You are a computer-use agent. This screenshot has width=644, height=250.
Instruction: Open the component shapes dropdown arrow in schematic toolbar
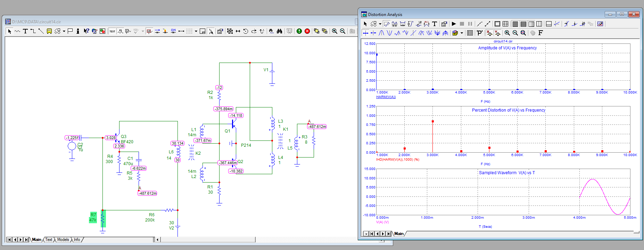point(64,31)
